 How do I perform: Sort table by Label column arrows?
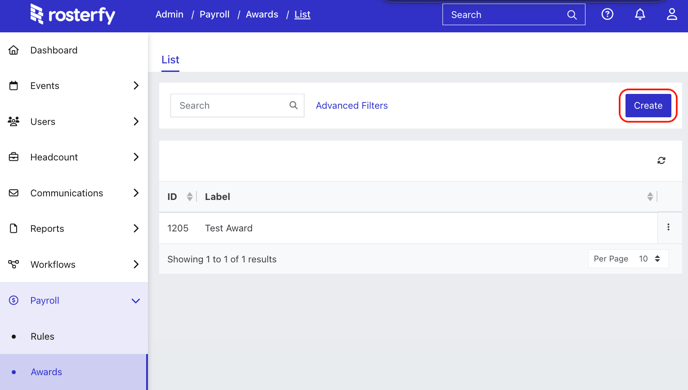click(x=650, y=197)
